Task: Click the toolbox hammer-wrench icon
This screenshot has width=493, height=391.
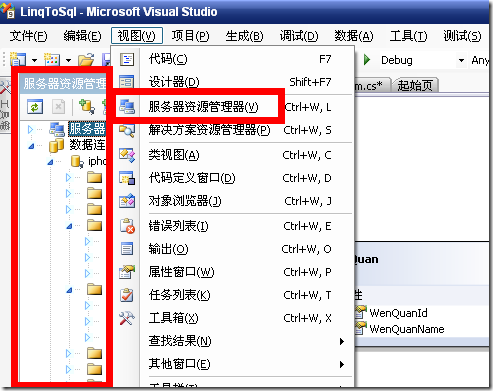Action: click(127, 318)
